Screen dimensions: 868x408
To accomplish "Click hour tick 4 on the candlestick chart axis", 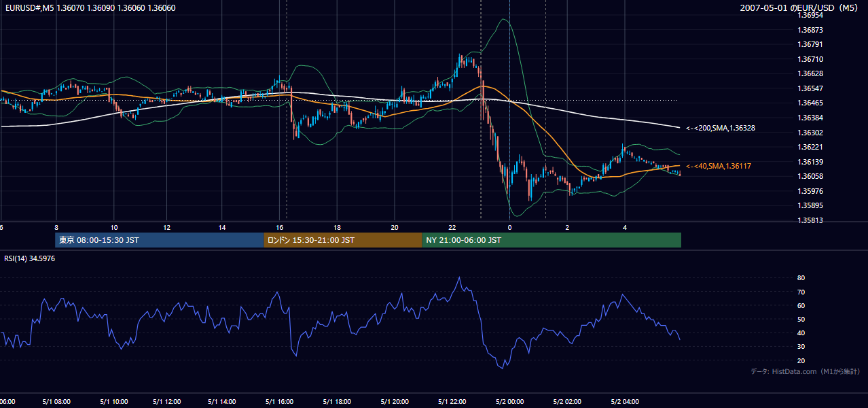I will pos(624,227).
